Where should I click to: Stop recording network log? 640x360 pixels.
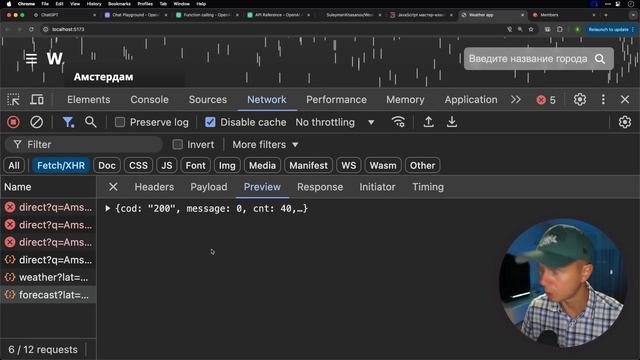(13, 122)
